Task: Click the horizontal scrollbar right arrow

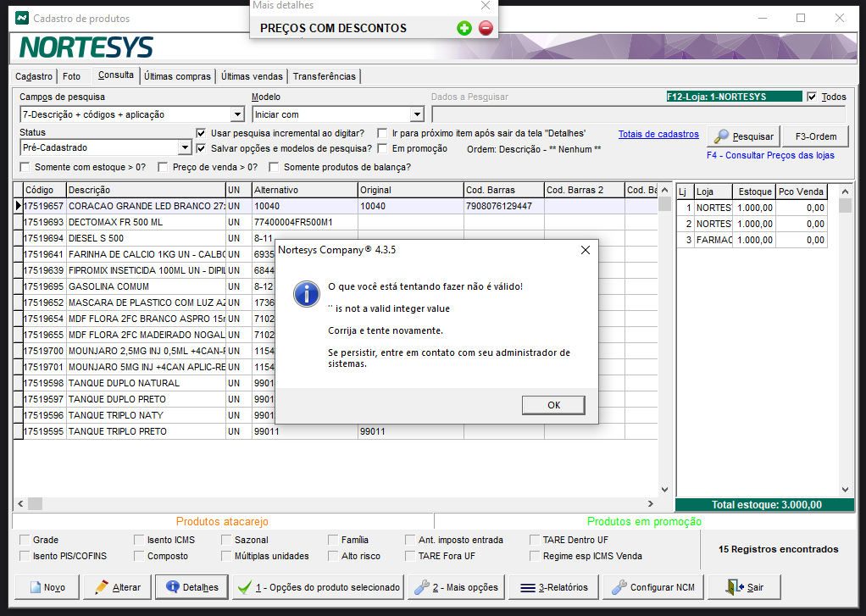Action: 663,503
